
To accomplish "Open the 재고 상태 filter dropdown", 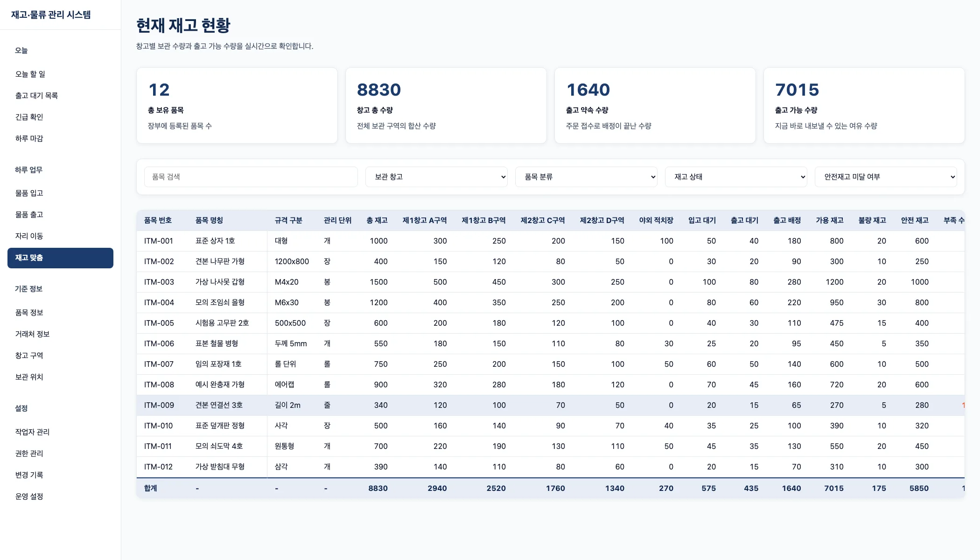I will coord(736,177).
